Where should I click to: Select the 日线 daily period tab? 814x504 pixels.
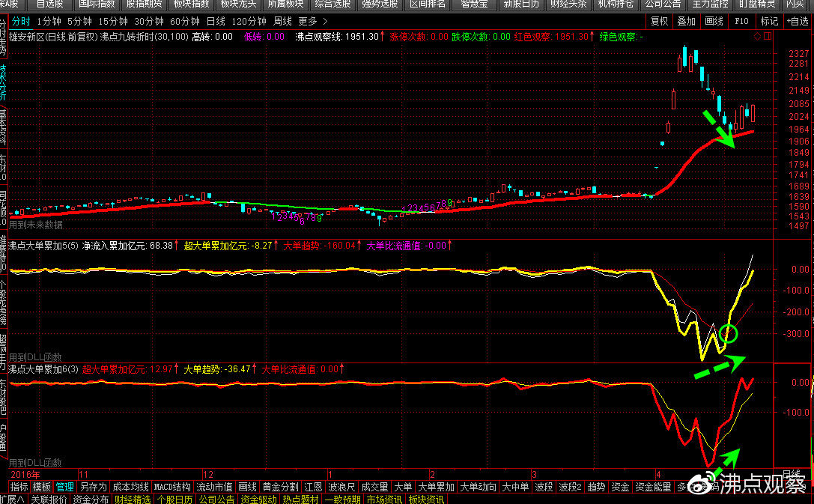click(216, 21)
